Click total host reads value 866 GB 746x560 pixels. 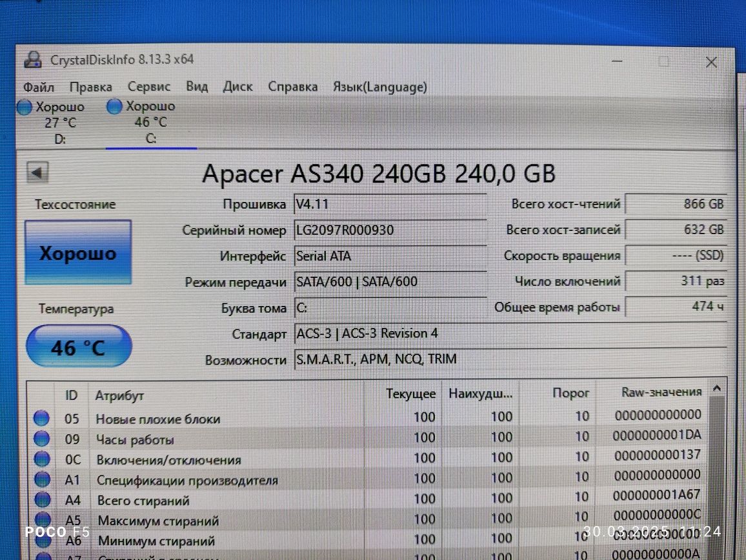click(x=676, y=204)
